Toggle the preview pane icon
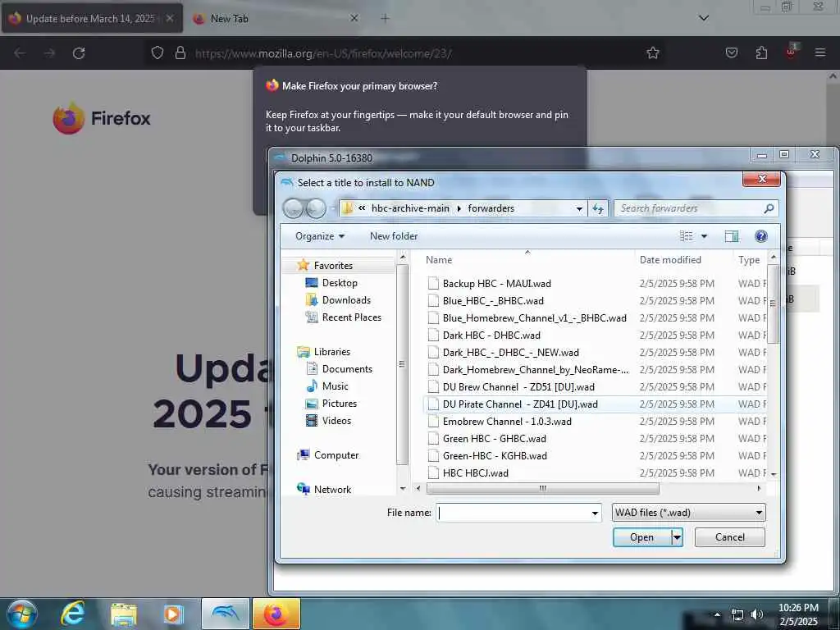Viewport: 840px width, 630px height. [731, 236]
